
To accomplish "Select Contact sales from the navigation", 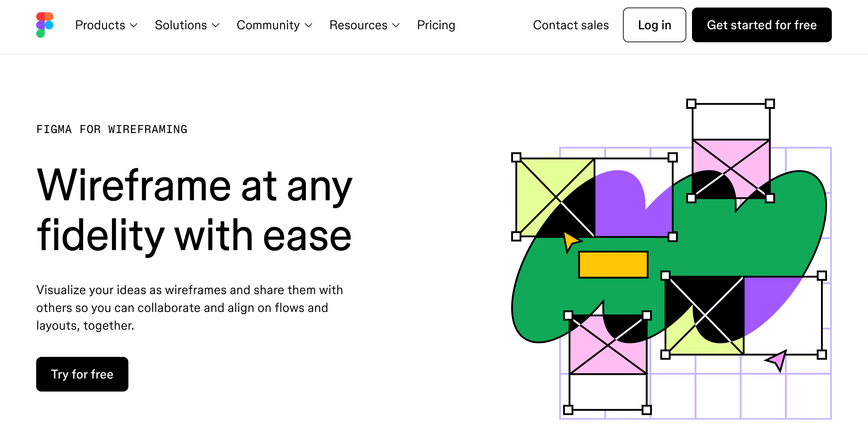I will click(x=571, y=25).
